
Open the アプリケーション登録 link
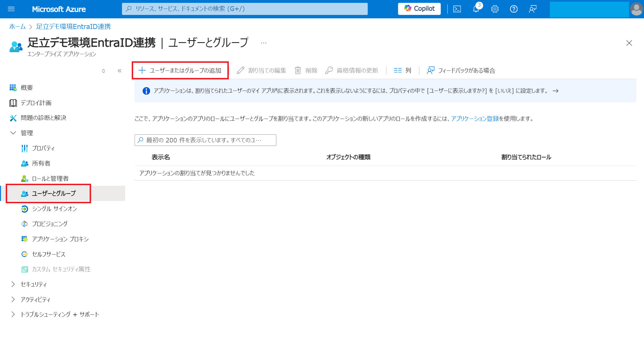click(x=475, y=119)
